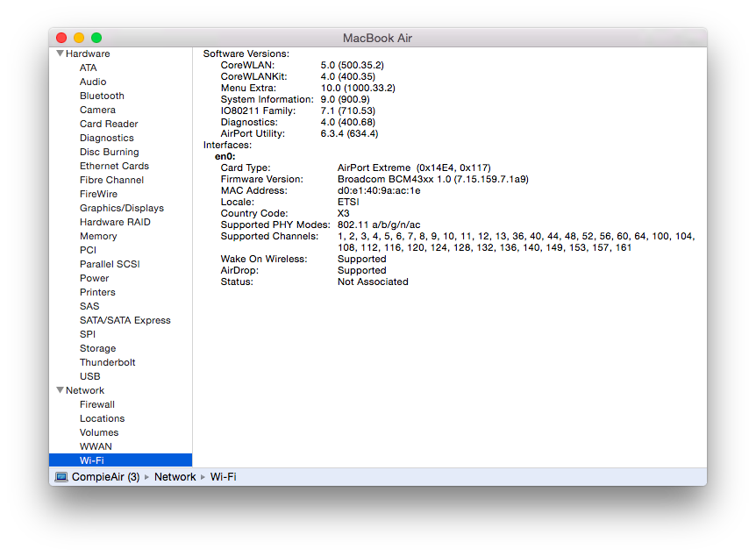Image resolution: width=756 pixels, height=556 pixels.
Task: Click the Network category heading in sidebar
Action: point(85,390)
